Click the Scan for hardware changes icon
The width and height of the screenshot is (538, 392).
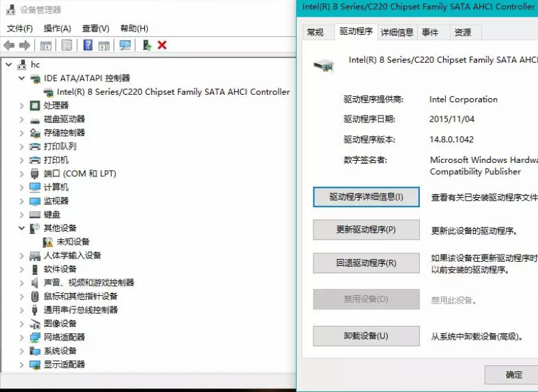point(125,45)
